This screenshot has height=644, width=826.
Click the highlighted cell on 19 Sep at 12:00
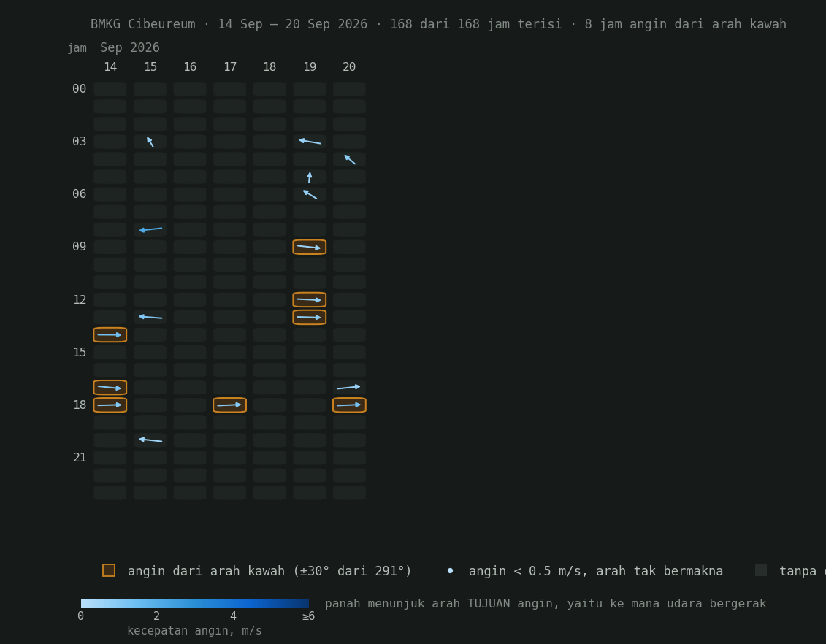[x=309, y=299]
